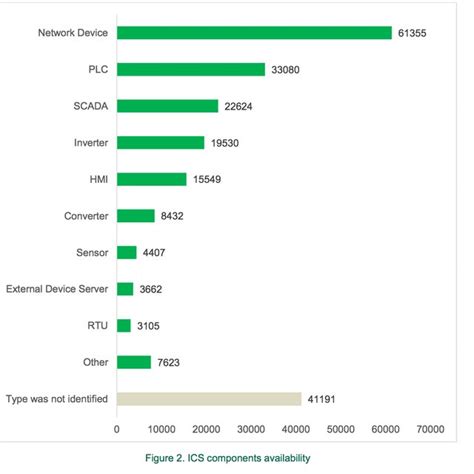Image resolution: width=474 pixels, height=474 pixels.
Task: Click the 70000 axis tick label
Action: click(430, 429)
